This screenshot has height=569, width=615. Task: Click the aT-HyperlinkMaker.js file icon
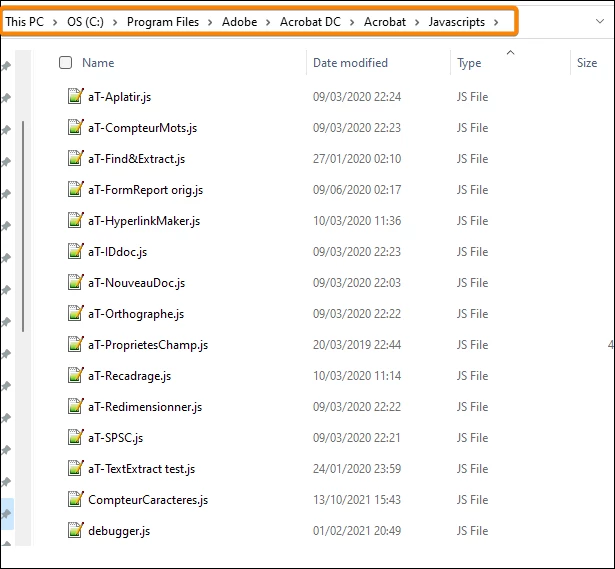75,220
